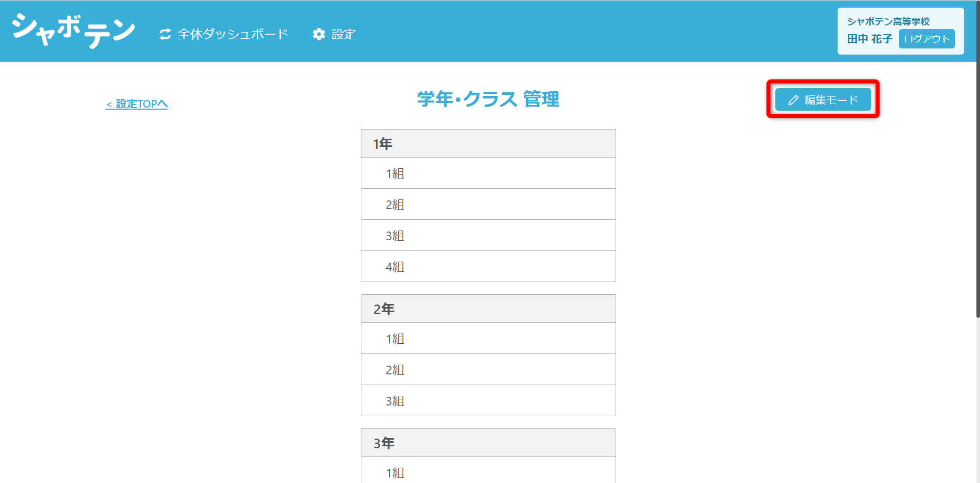Select the 1年 grade header
Image resolution: width=980 pixels, height=483 pixels.
(488, 143)
